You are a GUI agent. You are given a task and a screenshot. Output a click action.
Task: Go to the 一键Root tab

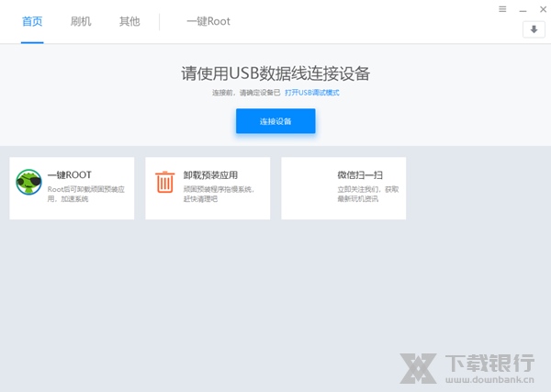(208, 21)
